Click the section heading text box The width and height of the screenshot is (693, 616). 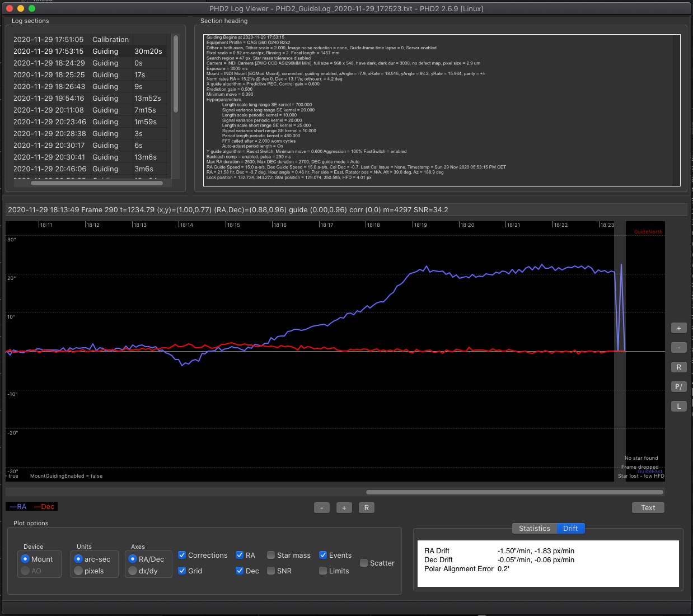point(442,110)
